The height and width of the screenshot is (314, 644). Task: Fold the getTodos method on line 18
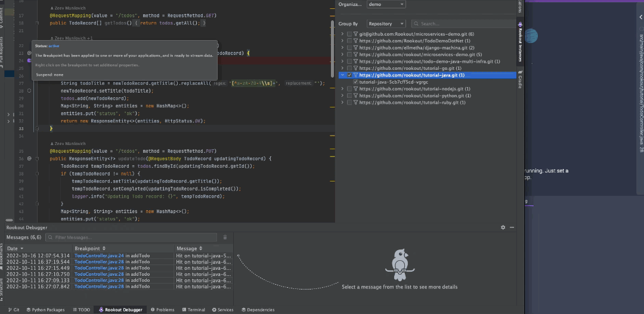(x=37, y=23)
